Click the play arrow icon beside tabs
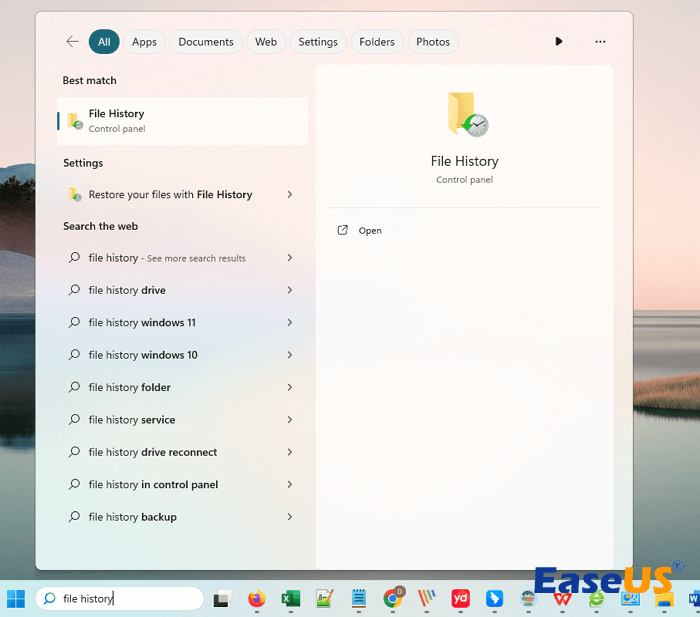This screenshot has width=700, height=617. pyautogui.click(x=558, y=42)
